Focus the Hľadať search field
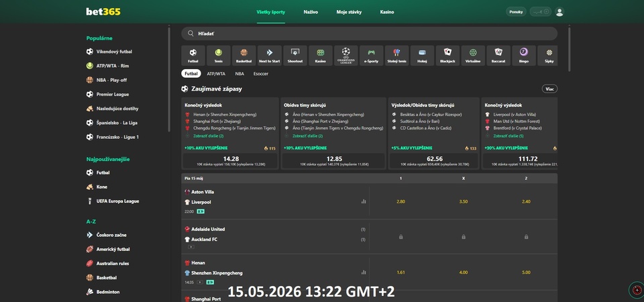 click(369, 34)
